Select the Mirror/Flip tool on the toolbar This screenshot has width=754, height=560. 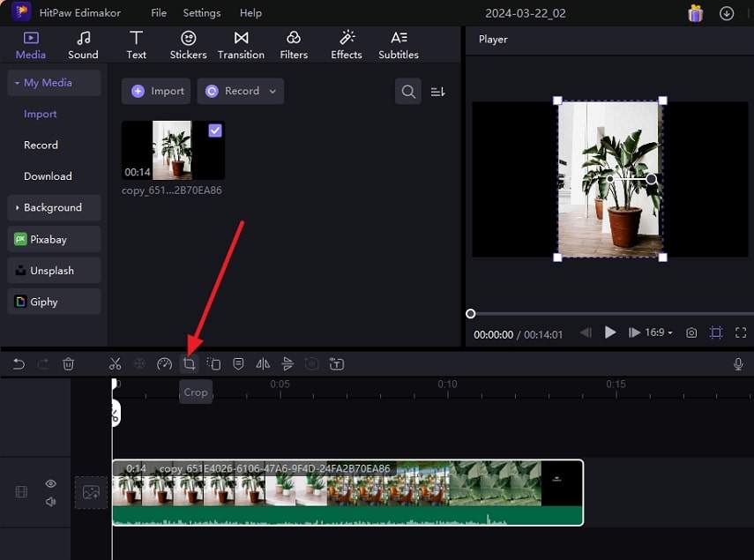pos(263,363)
